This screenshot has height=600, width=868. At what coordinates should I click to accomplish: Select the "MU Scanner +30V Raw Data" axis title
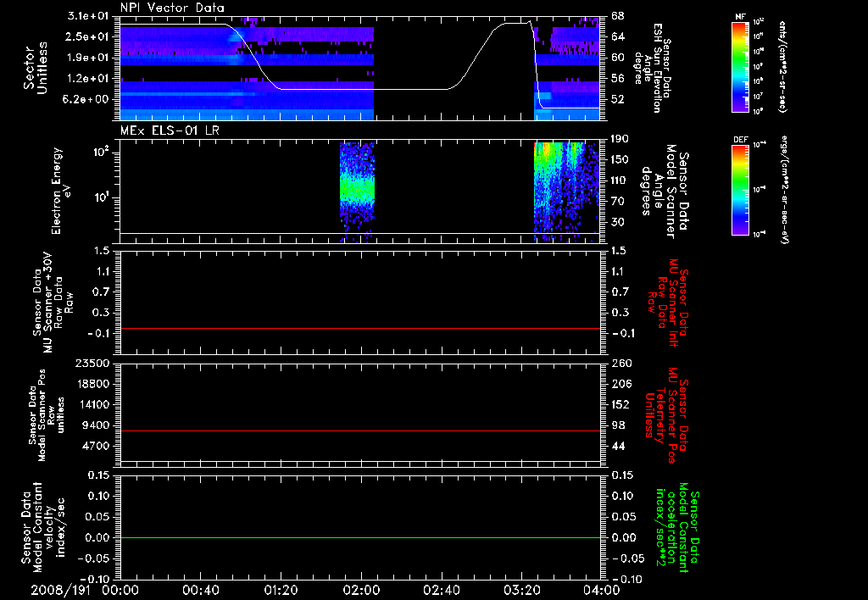[53, 303]
